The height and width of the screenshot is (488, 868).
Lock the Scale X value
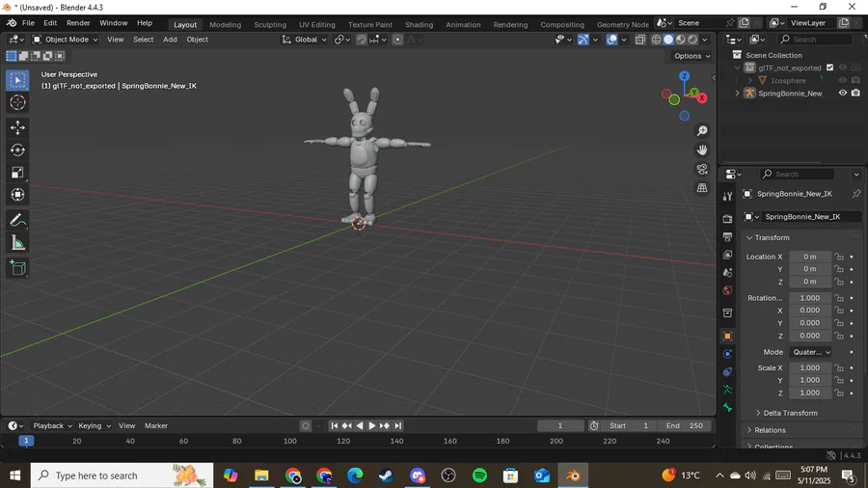tap(839, 368)
